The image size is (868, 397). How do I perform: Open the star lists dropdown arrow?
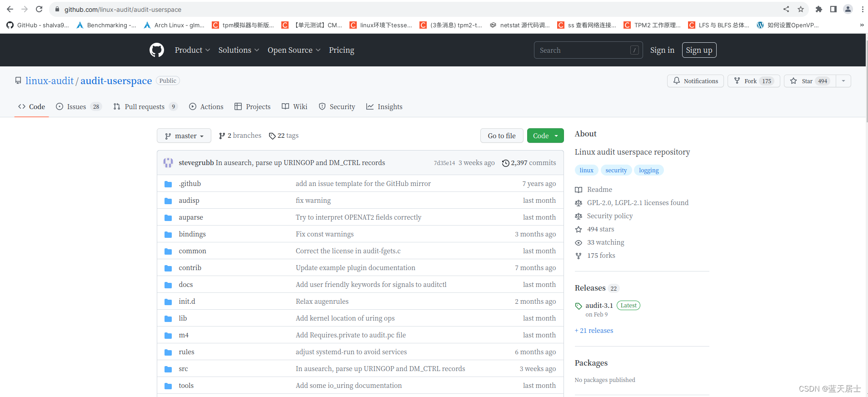coord(843,81)
